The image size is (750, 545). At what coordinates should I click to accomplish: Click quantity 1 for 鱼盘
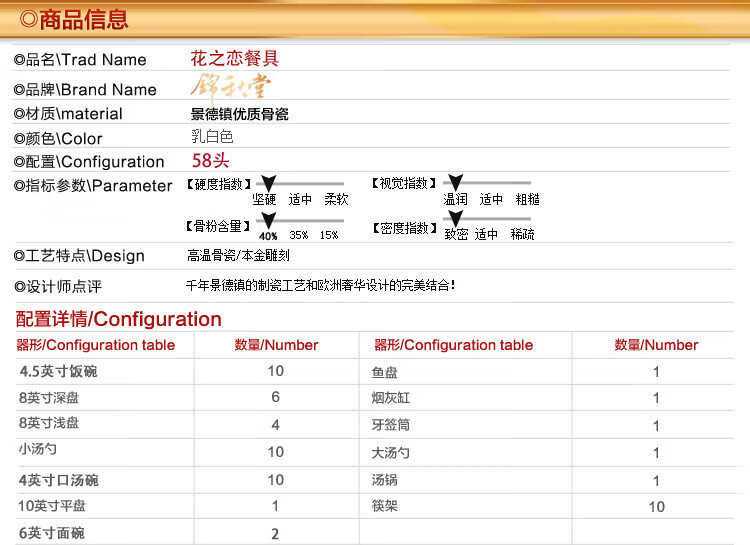pos(656,372)
